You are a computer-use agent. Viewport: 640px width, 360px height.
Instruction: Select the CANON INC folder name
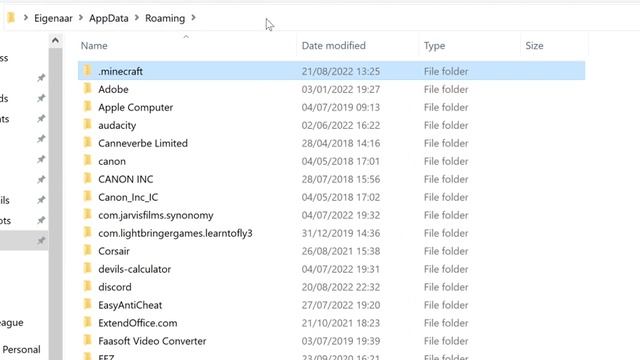point(126,179)
